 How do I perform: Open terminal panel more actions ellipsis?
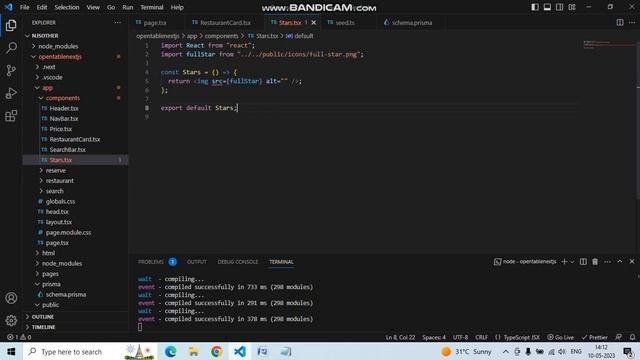click(607, 262)
